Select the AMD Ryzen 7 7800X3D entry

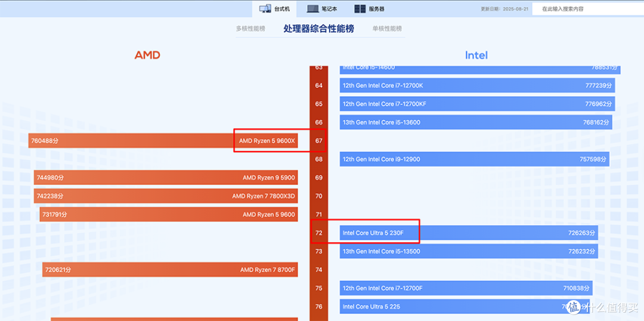click(166, 196)
